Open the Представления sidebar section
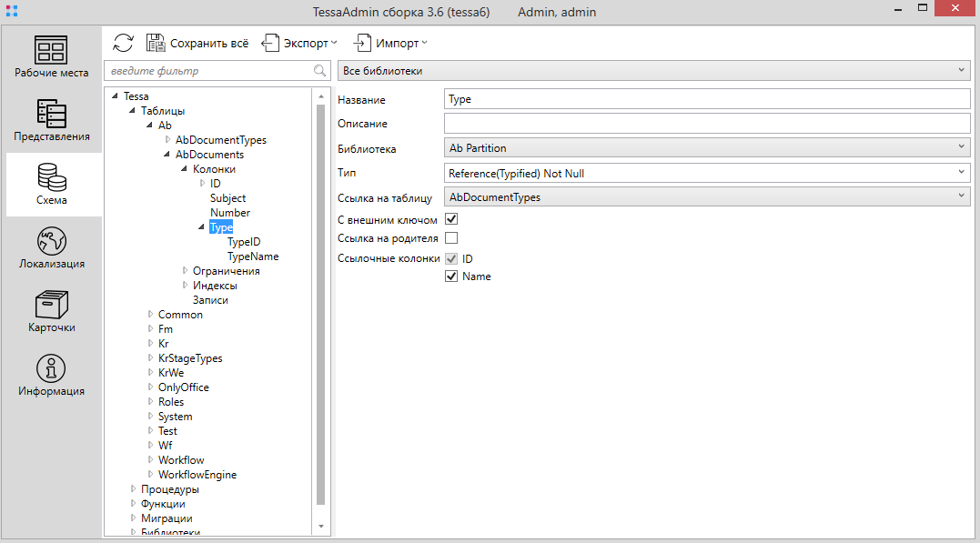Screen dimensions: 980x543 [52, 120]
